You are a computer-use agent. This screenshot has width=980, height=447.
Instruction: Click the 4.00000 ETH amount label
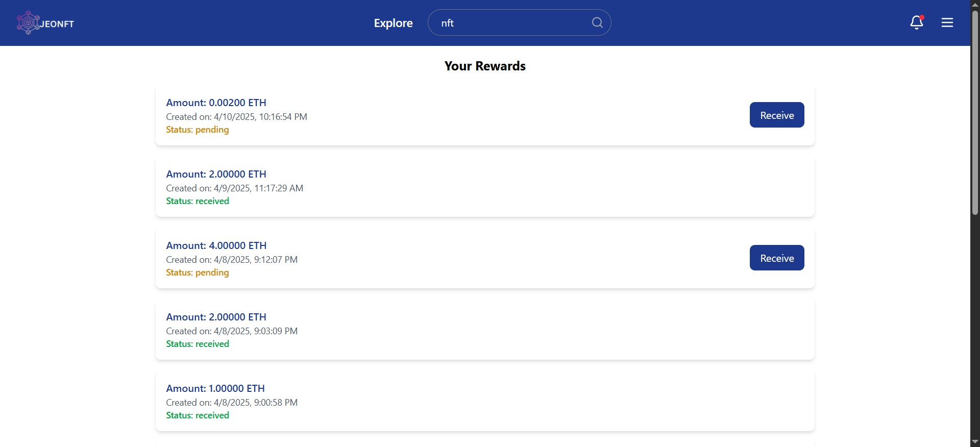tap(216, 245)
